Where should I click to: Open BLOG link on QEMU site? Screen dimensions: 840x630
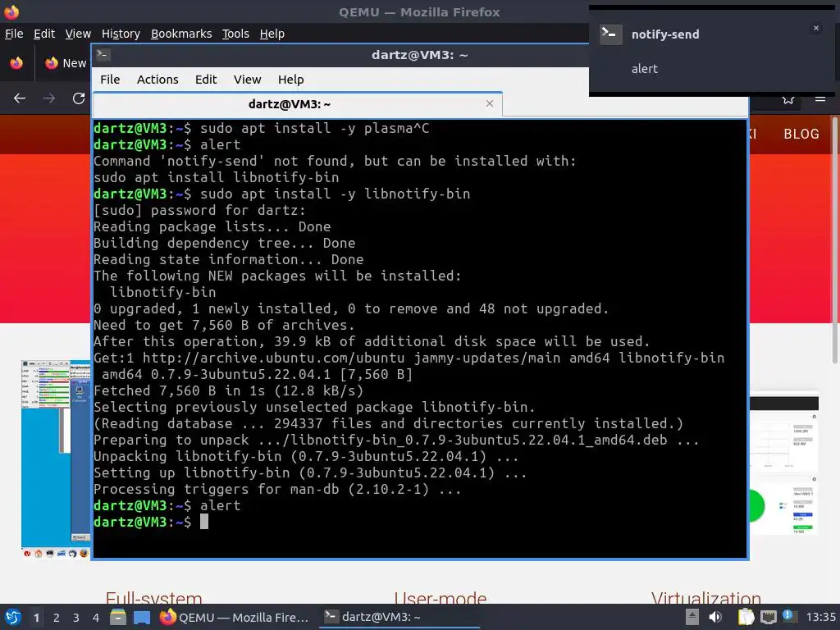point(801,134)
